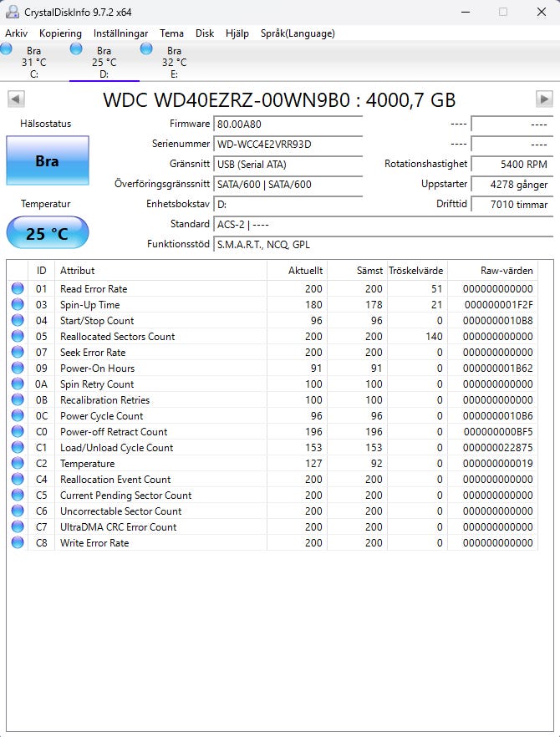Click status orb beside Temperature attribute
This screenshot has height=737, width=560.
click(18, 464)
